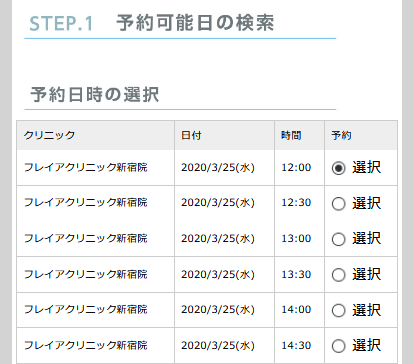Viewport: 414px width, 364px height.
Task: Choose the 14:30 appointment radio button
Action: (x=338, y=346)
